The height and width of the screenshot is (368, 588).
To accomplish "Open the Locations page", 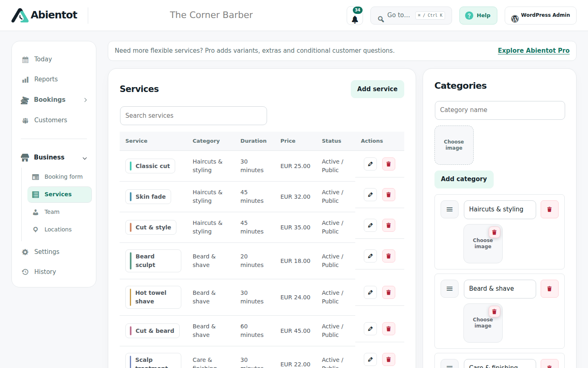I will coord(60,229).
